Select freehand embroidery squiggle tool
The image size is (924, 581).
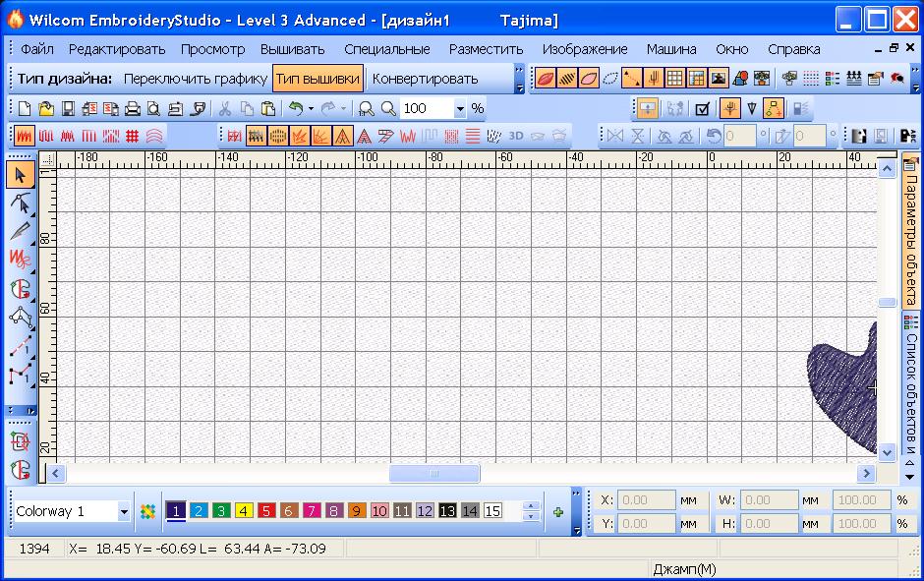[20, 259]
